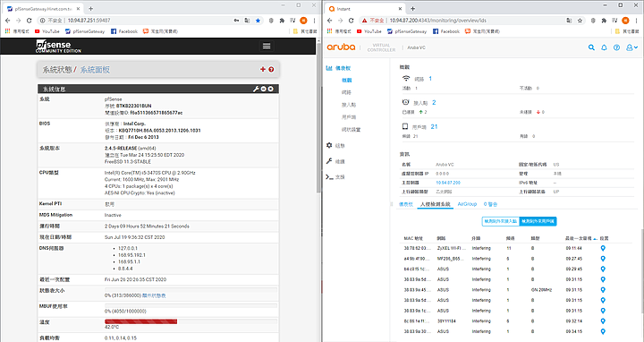Click the pfSense Community Edition logo
Image resolution: width=644 pixels, height=342 pixels.
(58, 46)
